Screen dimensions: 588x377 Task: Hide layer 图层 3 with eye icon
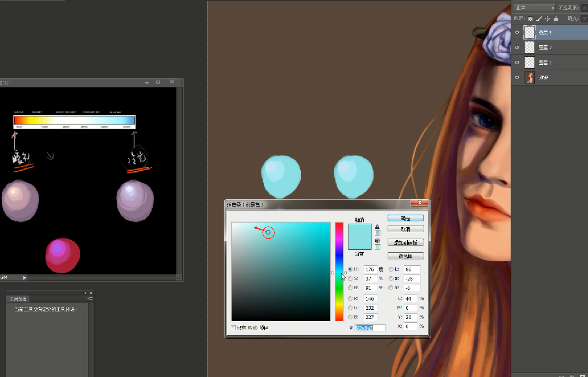(x=517, y=32)
